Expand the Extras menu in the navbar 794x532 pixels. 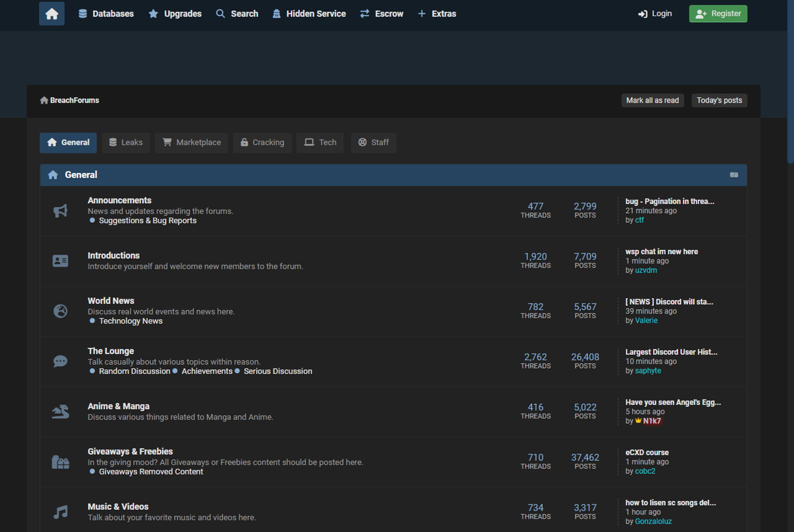tap(437, 14)
